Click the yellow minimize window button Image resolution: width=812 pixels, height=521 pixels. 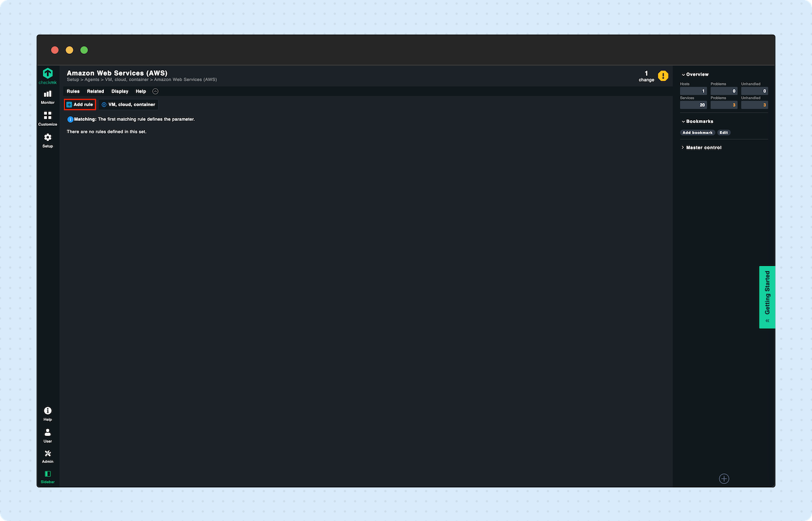click(x=69, y=50)
